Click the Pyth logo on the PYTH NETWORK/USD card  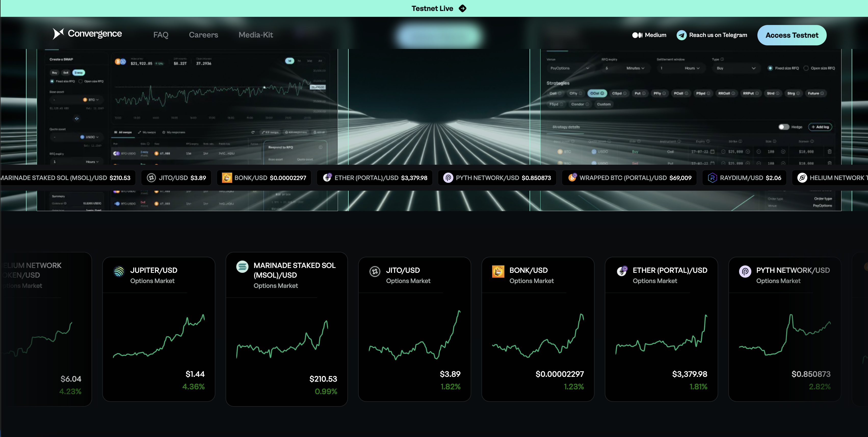coord(745,272)
